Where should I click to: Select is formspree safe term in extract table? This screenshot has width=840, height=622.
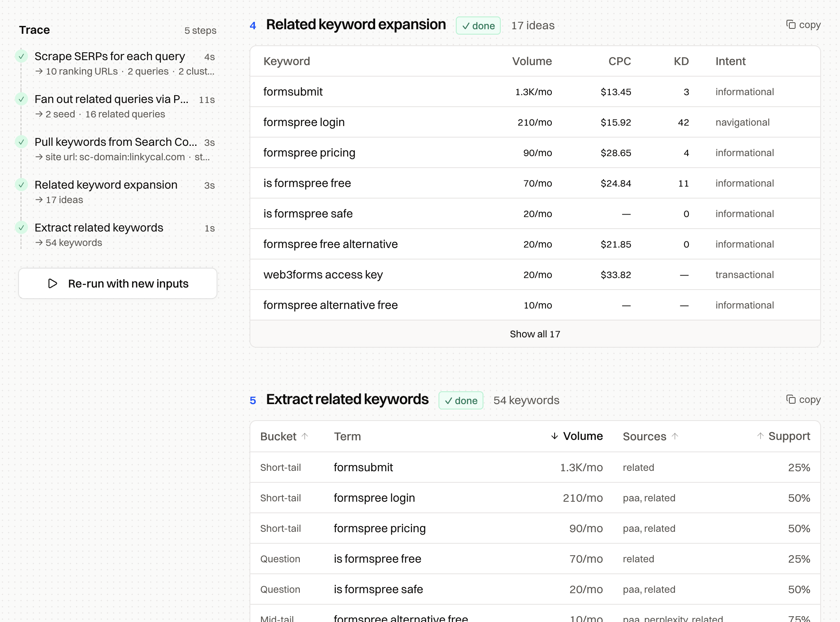pos(378,589)
